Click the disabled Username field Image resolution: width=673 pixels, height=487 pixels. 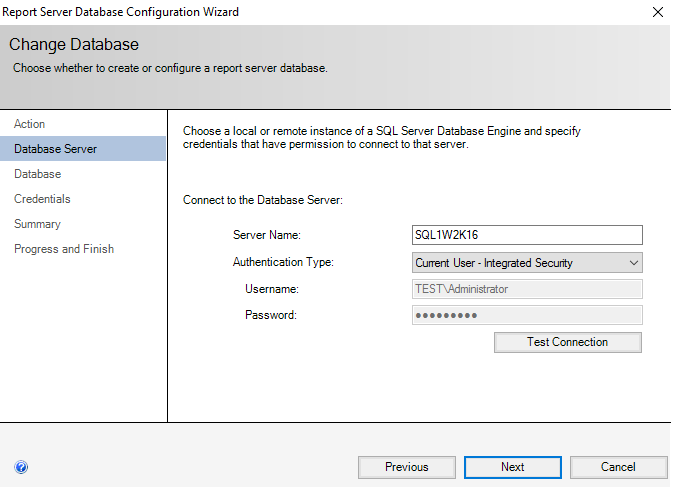pyautogui.click(x=527, y=289)
